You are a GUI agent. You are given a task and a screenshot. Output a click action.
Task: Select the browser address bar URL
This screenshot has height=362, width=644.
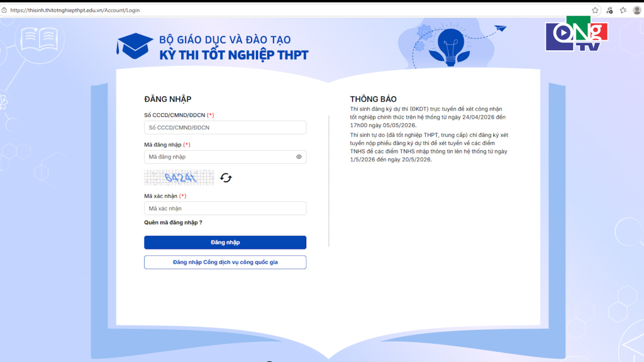click(75, 10)
